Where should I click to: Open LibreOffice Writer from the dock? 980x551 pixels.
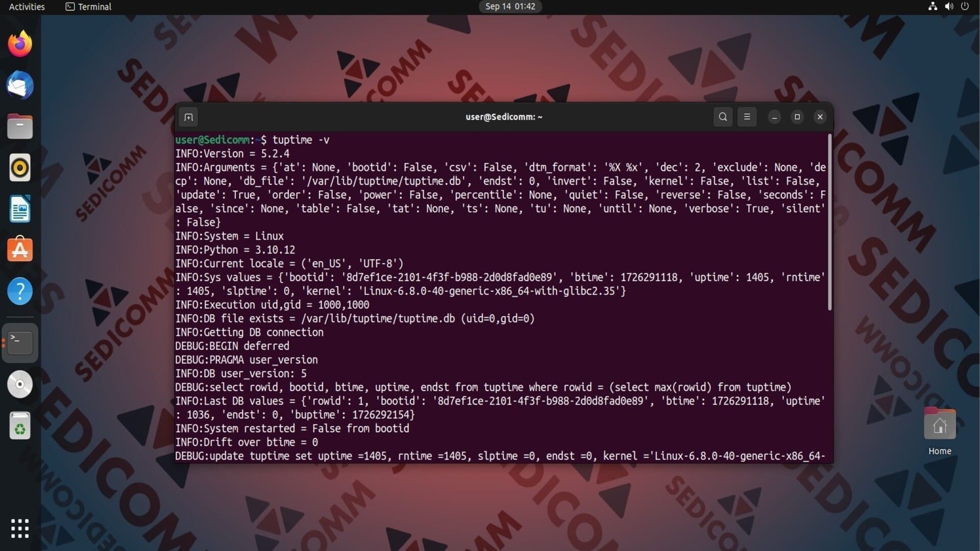20,209
